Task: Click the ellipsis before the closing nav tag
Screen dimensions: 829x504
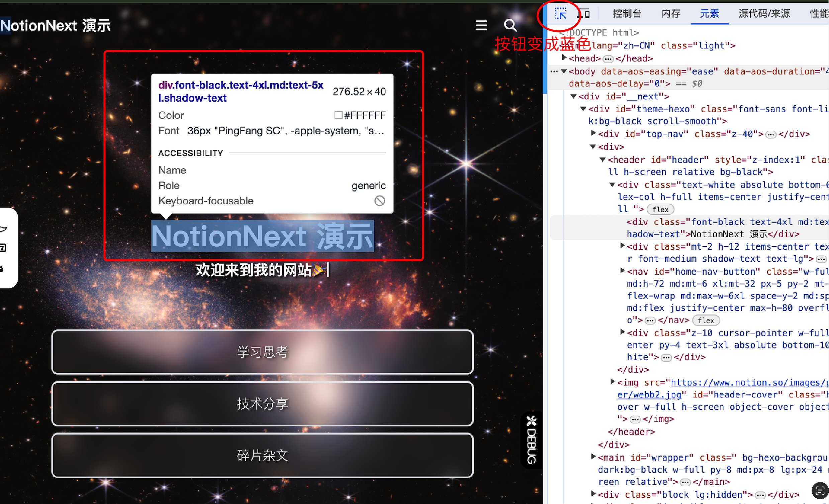Action: [x=650, y=321]
